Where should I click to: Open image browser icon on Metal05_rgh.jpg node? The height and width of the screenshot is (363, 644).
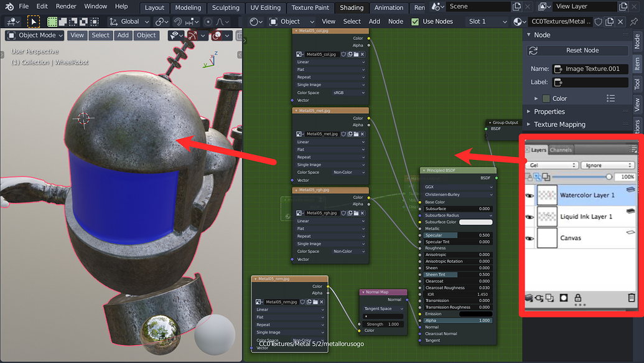coord(300,213)
